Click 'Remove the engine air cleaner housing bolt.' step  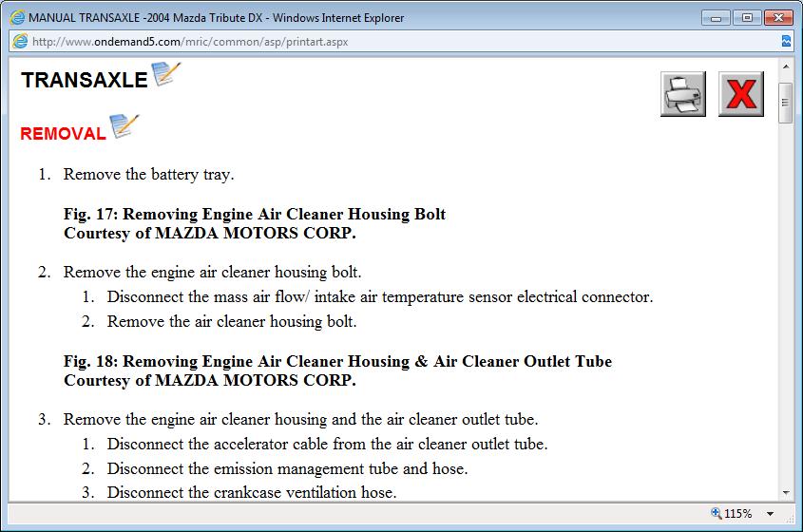(212, 272)
